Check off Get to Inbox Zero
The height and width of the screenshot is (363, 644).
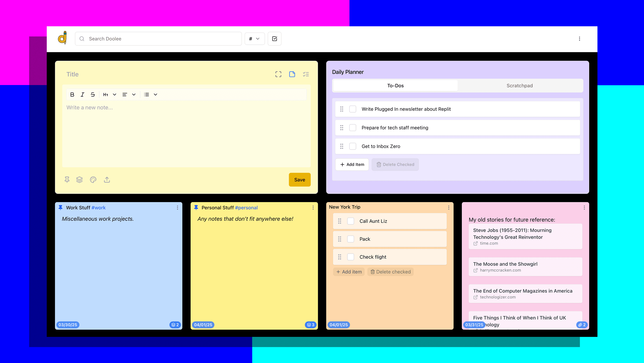pyautogui.click(x=353, y=146)
